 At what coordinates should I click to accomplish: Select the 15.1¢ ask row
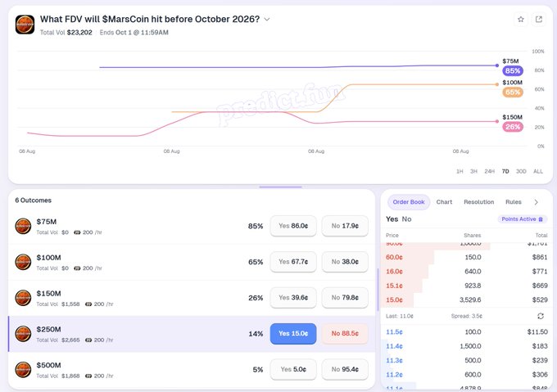point(466,286)
